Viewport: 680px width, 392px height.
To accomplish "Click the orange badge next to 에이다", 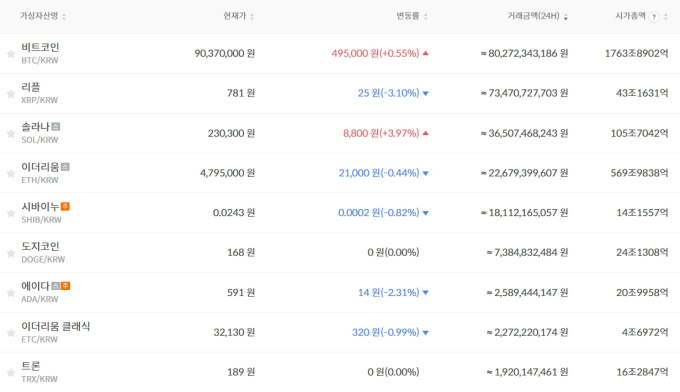I will coord(65,286).
